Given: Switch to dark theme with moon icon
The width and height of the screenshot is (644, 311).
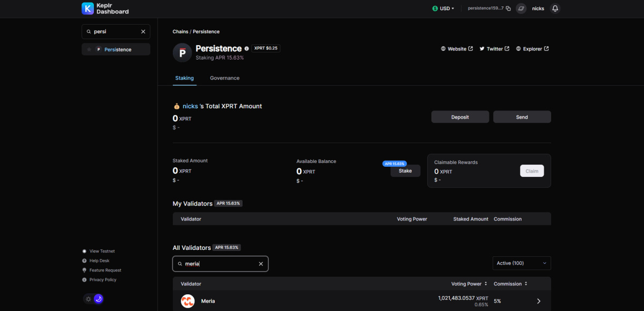Looking at the screenshot, I should click(98, 299).
